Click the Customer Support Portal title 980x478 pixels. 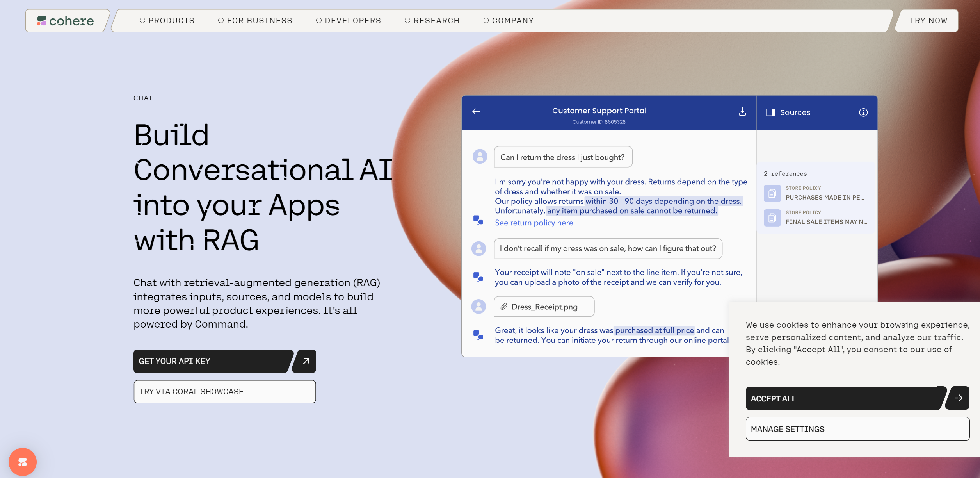click(x=599, y=111)
